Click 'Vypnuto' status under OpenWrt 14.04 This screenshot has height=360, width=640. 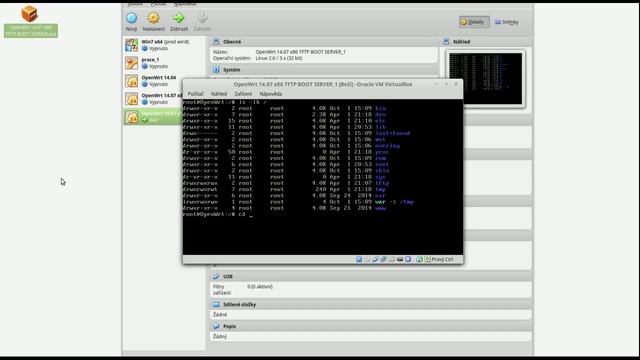[158, 84]
